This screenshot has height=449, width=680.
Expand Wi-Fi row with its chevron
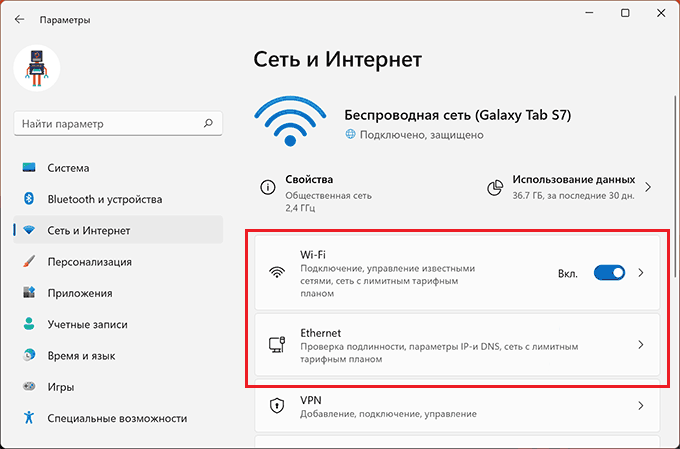pos(641,273)
